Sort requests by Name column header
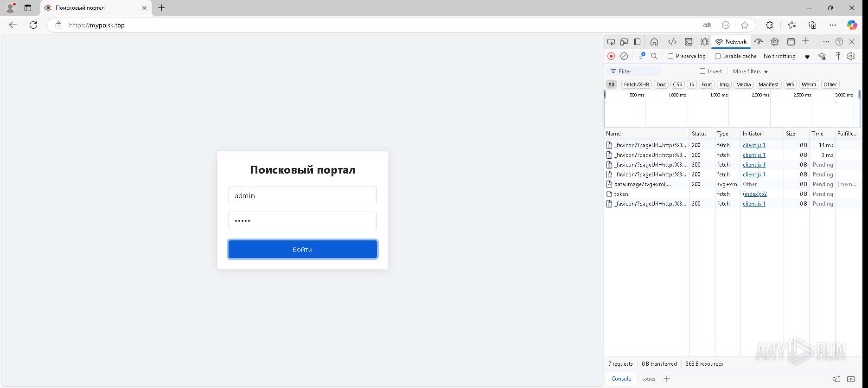This screenshot has width=868, height=388. click(647, 134)
